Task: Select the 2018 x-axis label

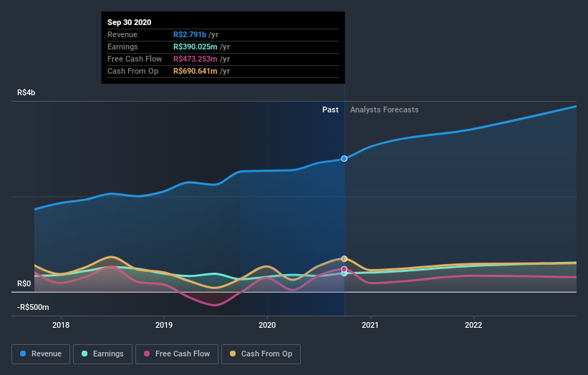Action: (x=61, y=325)
